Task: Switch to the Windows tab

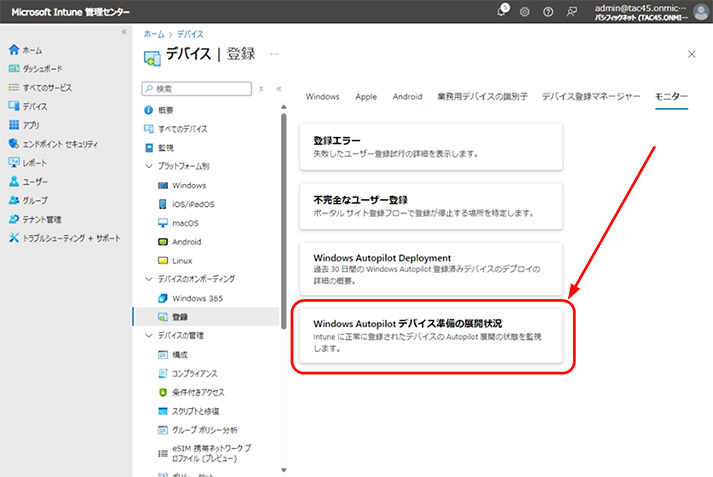Action: pos(322,96)
